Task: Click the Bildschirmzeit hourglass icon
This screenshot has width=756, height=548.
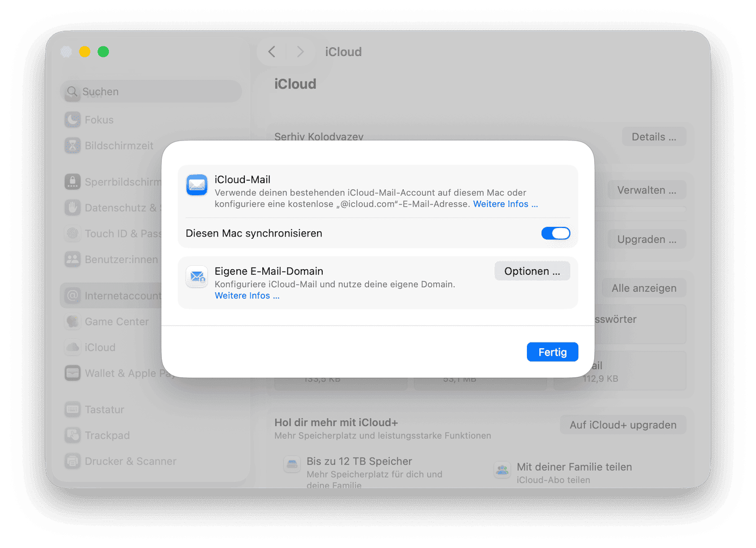Action: pyautogui.click(x=73, y=146)
